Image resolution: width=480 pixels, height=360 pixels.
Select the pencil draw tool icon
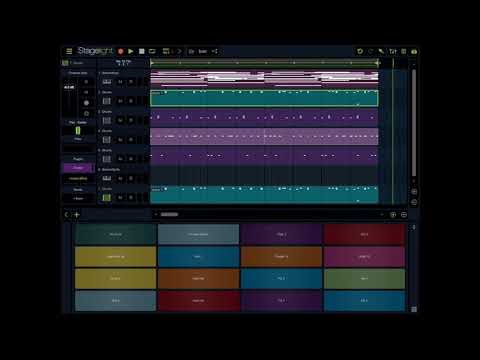381,51
